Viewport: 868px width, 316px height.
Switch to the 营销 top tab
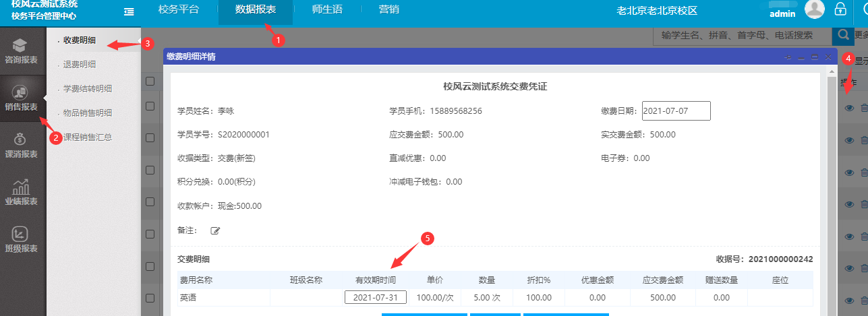click(x=388, y=10)
